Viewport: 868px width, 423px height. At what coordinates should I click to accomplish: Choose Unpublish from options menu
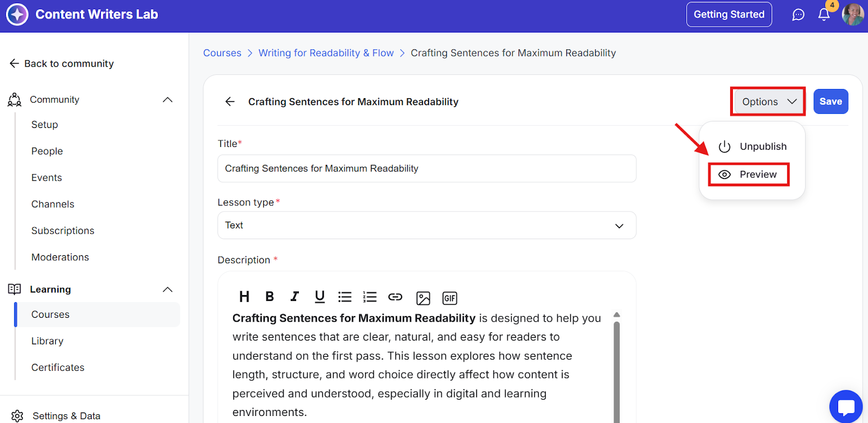click(753, 146)
